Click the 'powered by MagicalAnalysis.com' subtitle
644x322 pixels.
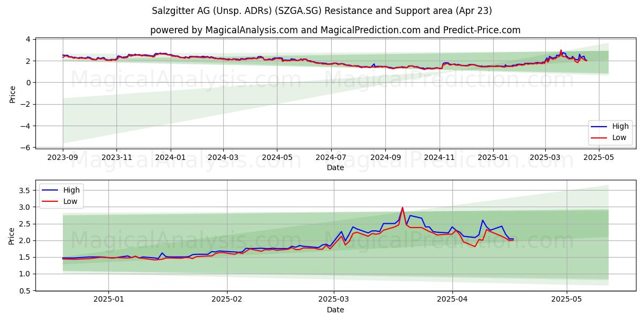pos(335,30)
